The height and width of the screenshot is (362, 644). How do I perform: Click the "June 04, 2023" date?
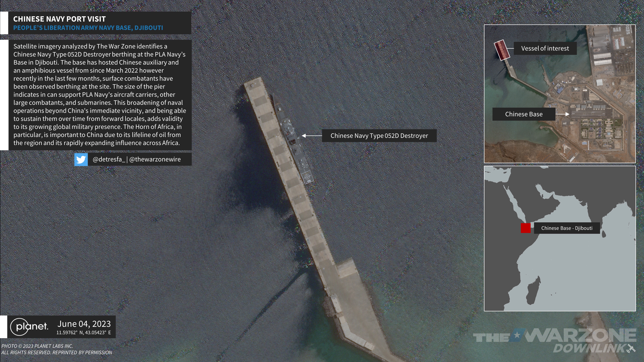(x=84, y=324)
